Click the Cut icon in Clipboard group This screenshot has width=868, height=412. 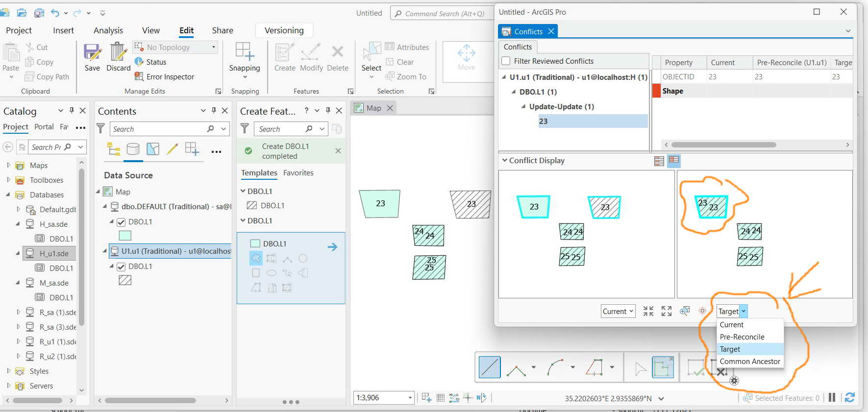(30, 47)
